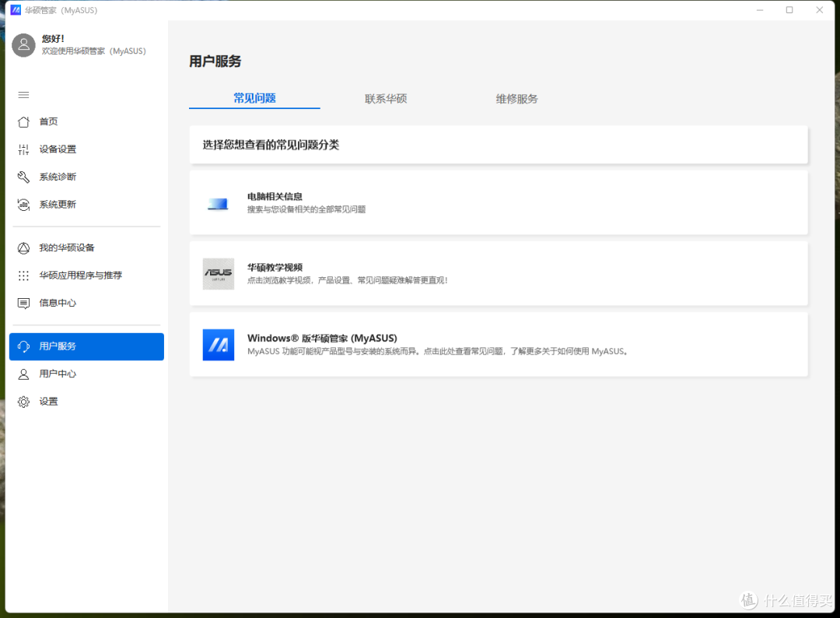Click the grid icon for 华硕应用程序与推荐
Screen dimensions: 840x618
pyautogui.click(x=23, y=276)
